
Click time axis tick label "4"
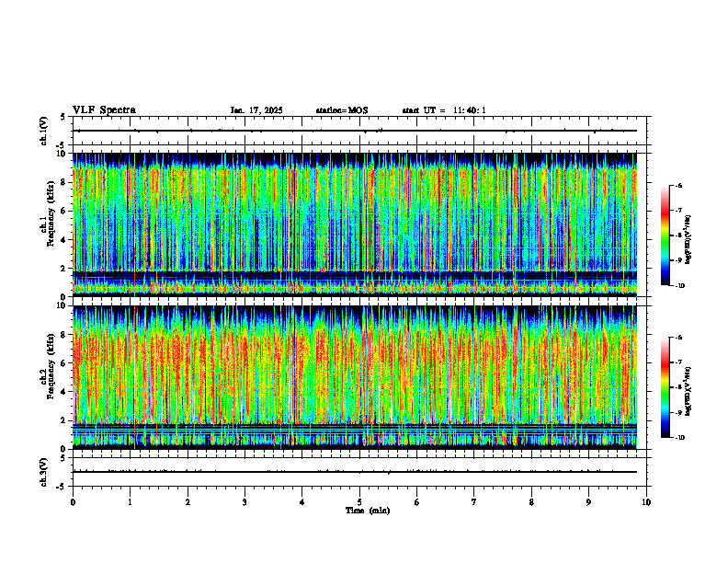(302, 502)
